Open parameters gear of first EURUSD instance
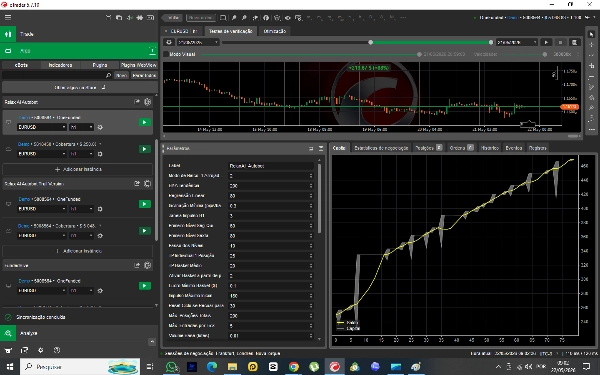 tap(100, 127)
